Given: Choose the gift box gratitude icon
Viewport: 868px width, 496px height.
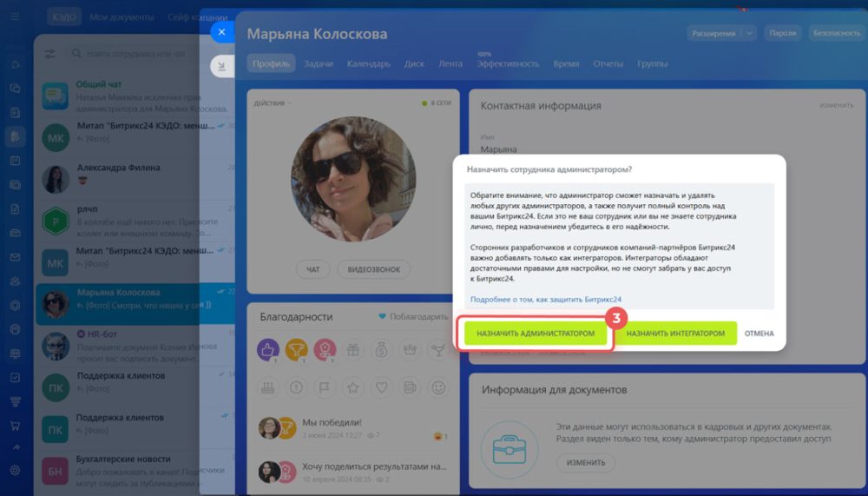Looking at the screenshot, I should click(x=353, y=350).
